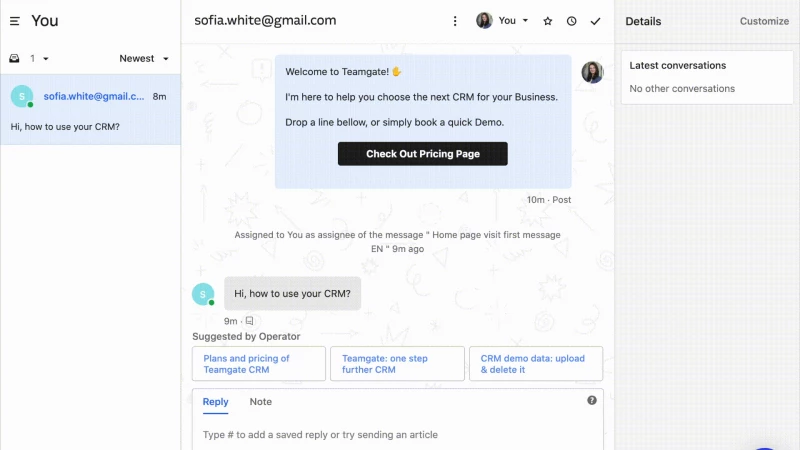Mark conversation closed with checkmark icon
The width and height of the screenshot is (800, 450).
coord(596,21)
